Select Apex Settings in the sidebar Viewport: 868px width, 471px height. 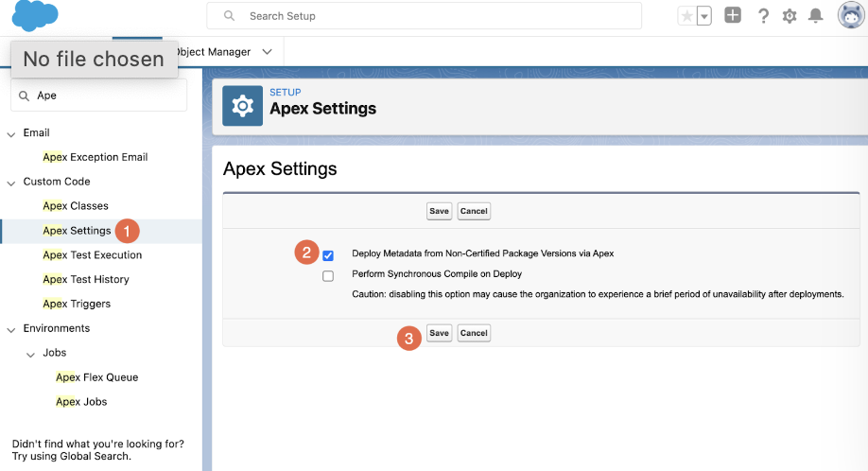click(77, 230)
